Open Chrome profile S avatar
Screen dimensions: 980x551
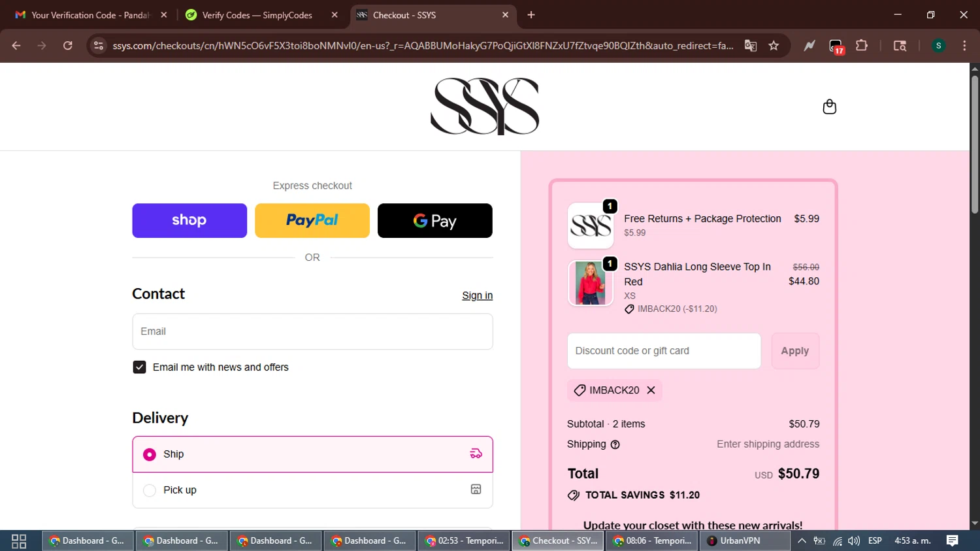pyautogui.click(x=938, y=46)
